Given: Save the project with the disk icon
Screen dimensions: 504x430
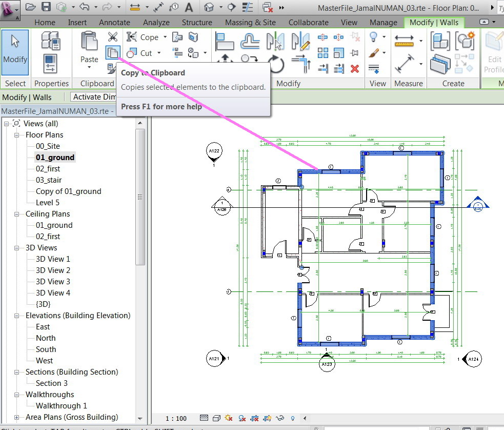Looking at the screenshot, I should (x=46, y=7).
